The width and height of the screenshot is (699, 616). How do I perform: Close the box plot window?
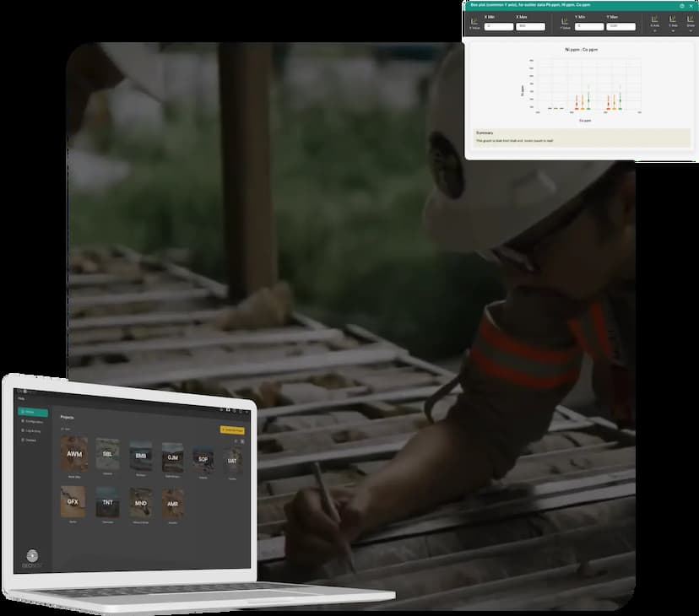click(691, 6)
